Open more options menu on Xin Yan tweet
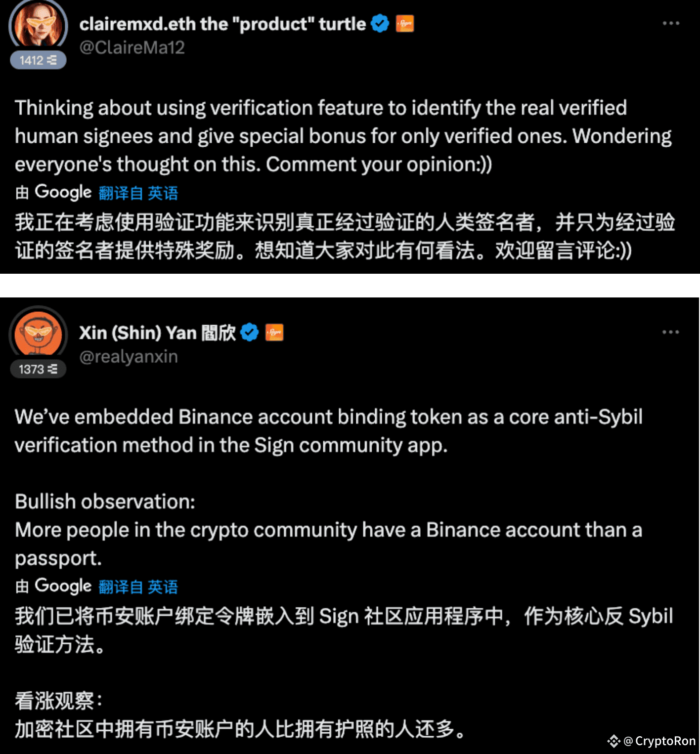700x754 pixels. [x=671, y=332]
